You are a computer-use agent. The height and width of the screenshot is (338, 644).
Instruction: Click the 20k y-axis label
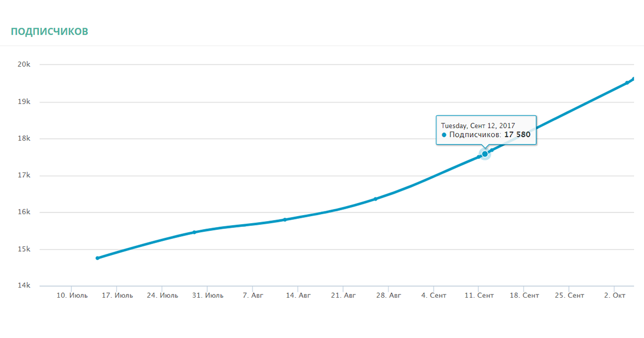click(x=25, y=65)
